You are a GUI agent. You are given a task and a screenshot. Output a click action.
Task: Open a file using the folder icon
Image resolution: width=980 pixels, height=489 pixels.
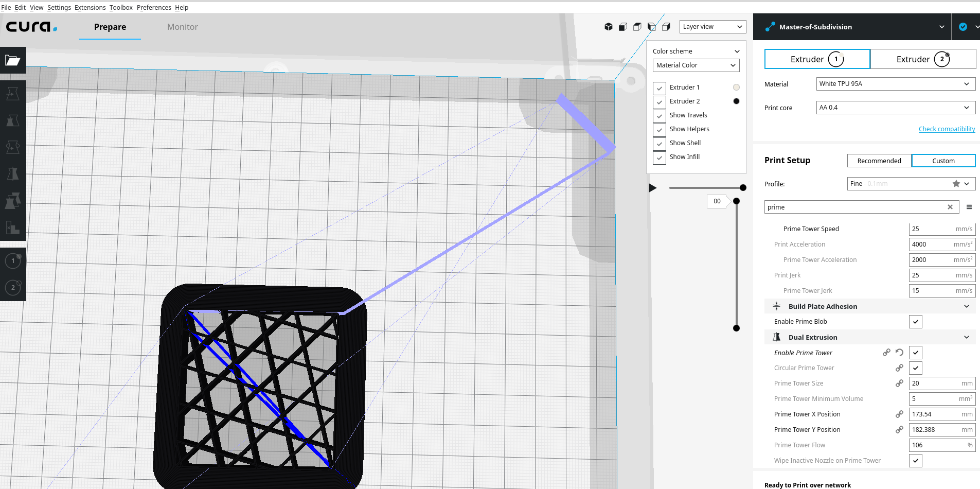pos(13,60)
